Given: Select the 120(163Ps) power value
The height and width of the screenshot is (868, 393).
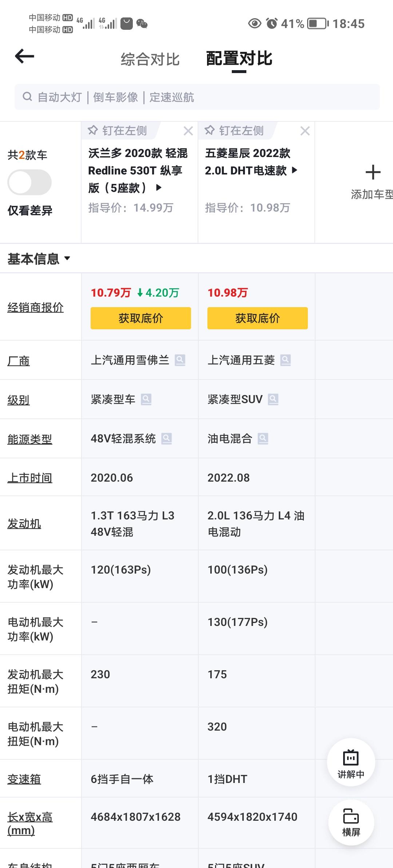Looking at the screenshot, I should coord(121,570).
